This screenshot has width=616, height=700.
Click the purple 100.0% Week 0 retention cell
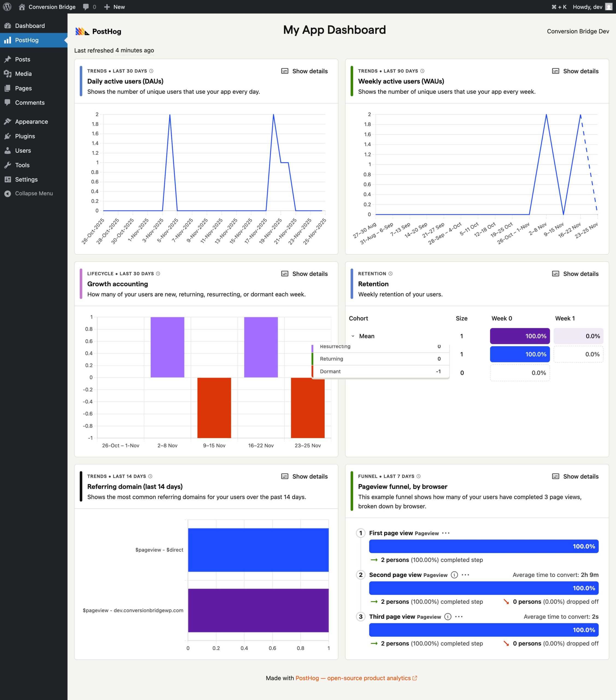[x=520, y=336]
